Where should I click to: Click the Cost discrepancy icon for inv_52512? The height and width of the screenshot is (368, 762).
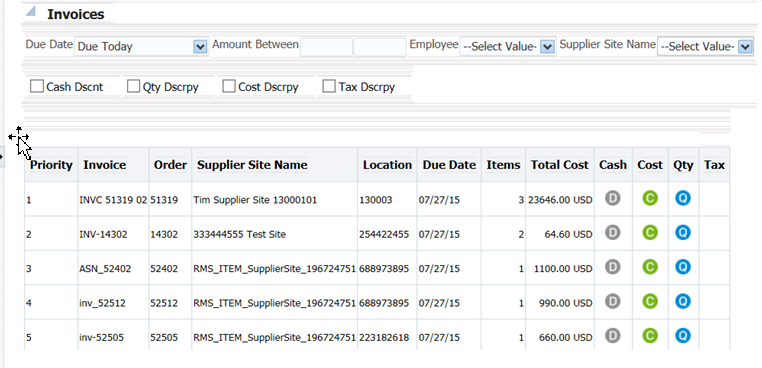point(650,301)
